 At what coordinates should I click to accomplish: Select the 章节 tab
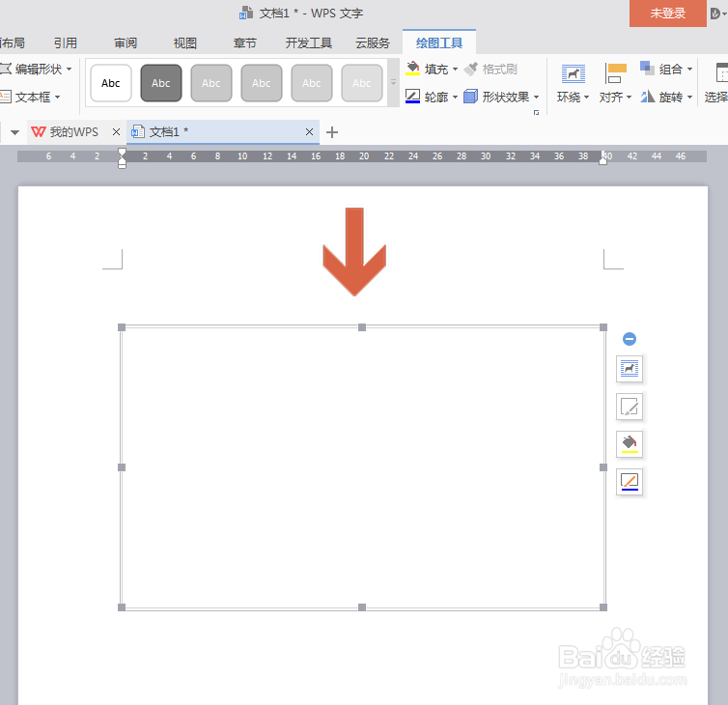coord(244,43)
